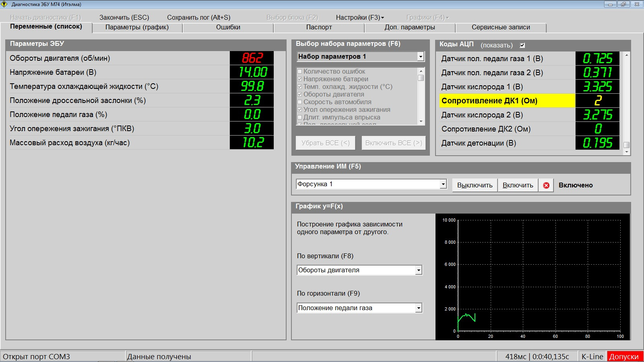Open the Форсунка 1 actuator dropdown
This screenshot has height=362, width=644.
click(x=443, y=184)
